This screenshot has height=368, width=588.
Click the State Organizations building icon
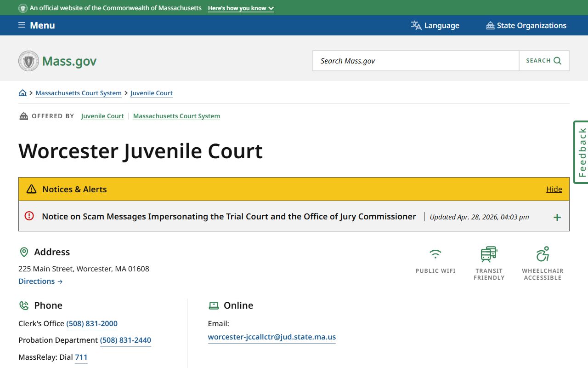[x=490, y=25]
